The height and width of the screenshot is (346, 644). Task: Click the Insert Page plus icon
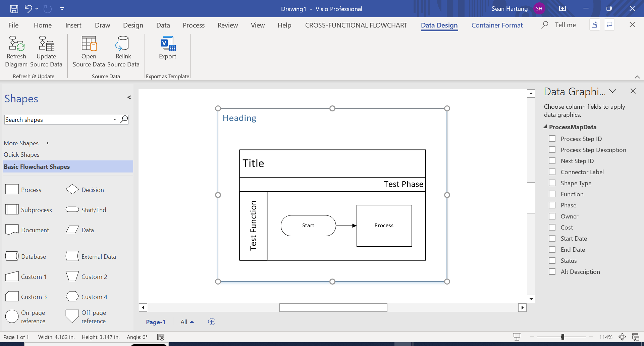[x=212, y=322]
